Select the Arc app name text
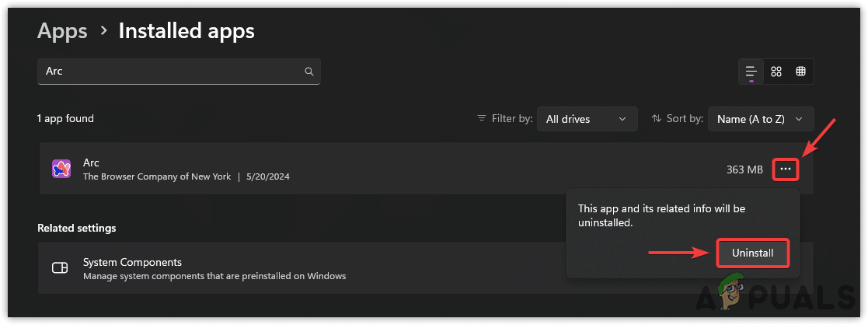Screen dimensions: 868x325 (91, 162)
